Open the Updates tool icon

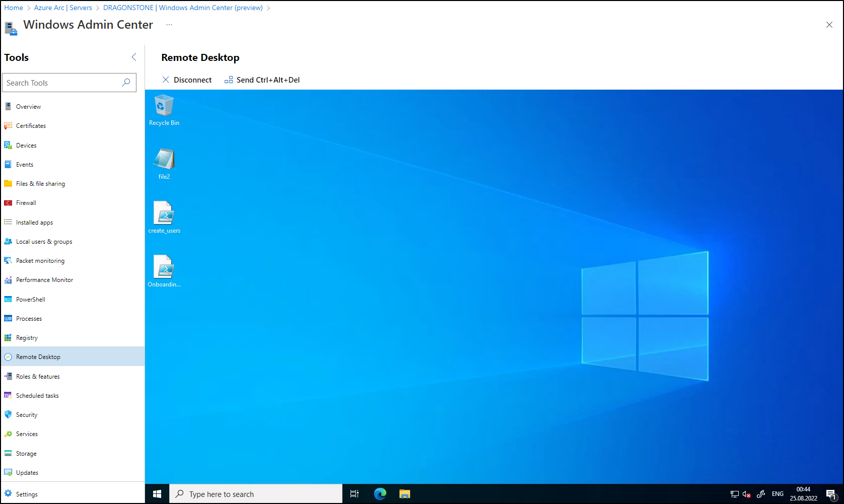[8, 472]
